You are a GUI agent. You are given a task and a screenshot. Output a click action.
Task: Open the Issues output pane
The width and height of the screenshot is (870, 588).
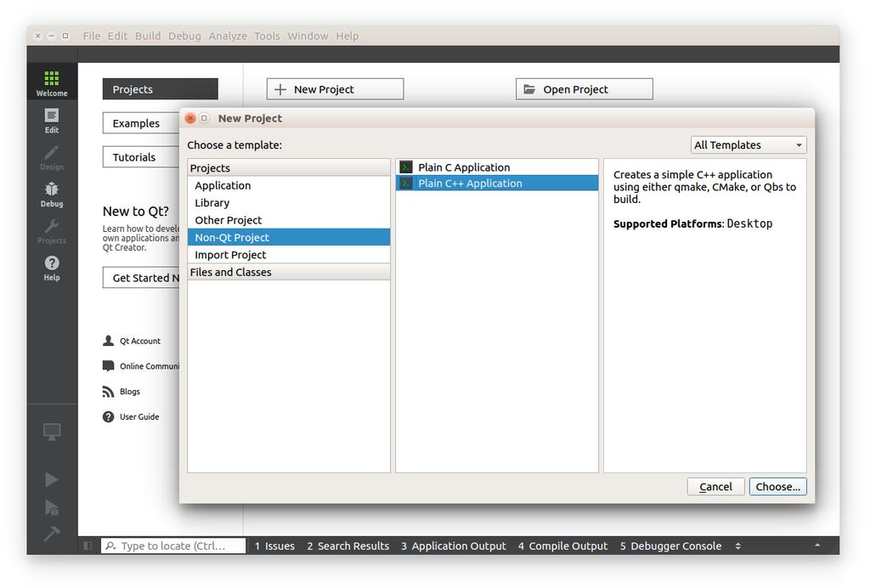[x=274, y=546]
